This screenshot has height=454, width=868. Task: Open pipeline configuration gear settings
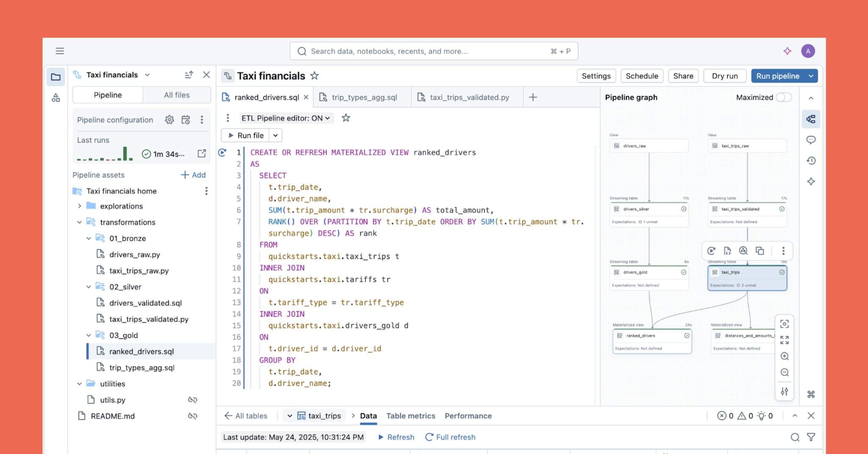point(169,120)
